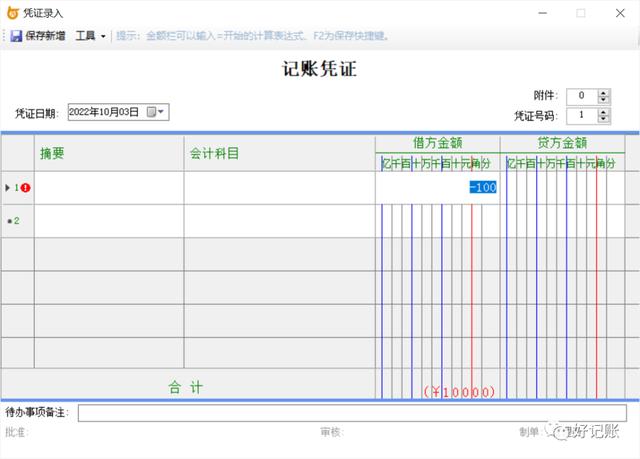Increase the 凭证号码 with up arrow
The width and height of the screenshot is (640, 459).
tap(603, 112)
